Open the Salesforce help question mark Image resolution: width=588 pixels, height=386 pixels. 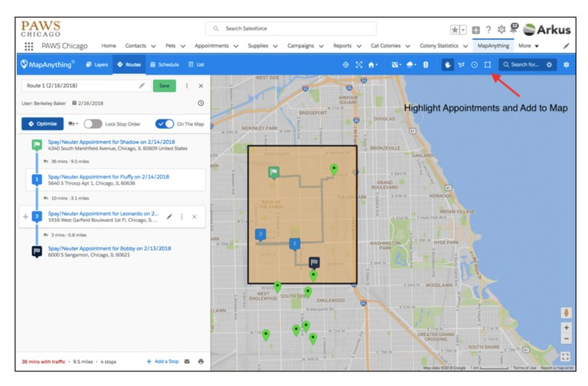point(488,30)
